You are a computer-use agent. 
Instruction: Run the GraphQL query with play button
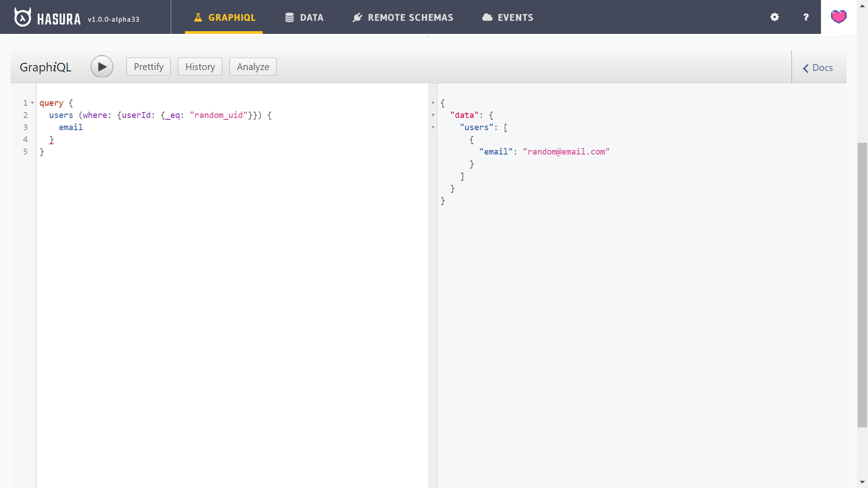[102, 67]
